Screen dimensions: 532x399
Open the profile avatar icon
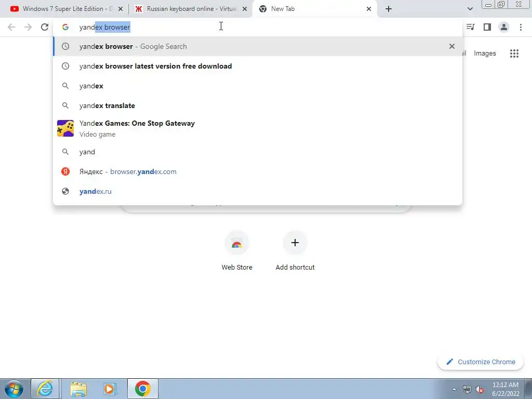coord(504,27)
